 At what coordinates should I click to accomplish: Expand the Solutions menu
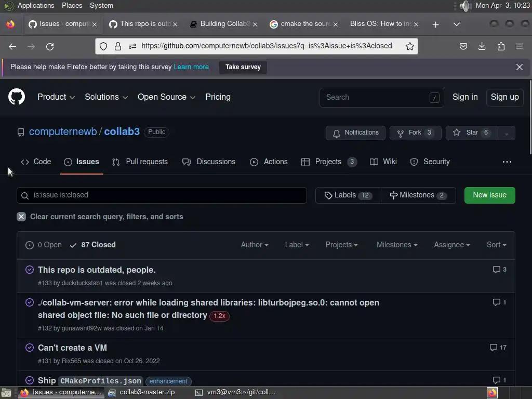tap(106, 97)
